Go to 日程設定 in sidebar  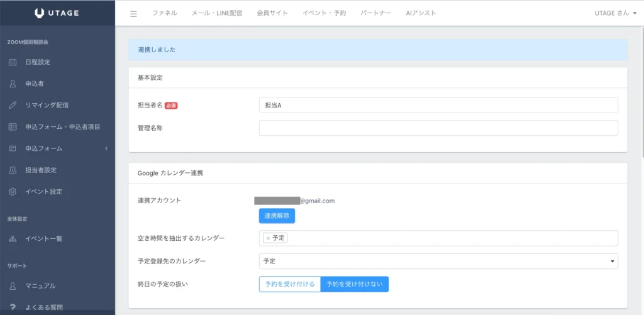pos(38,62)
